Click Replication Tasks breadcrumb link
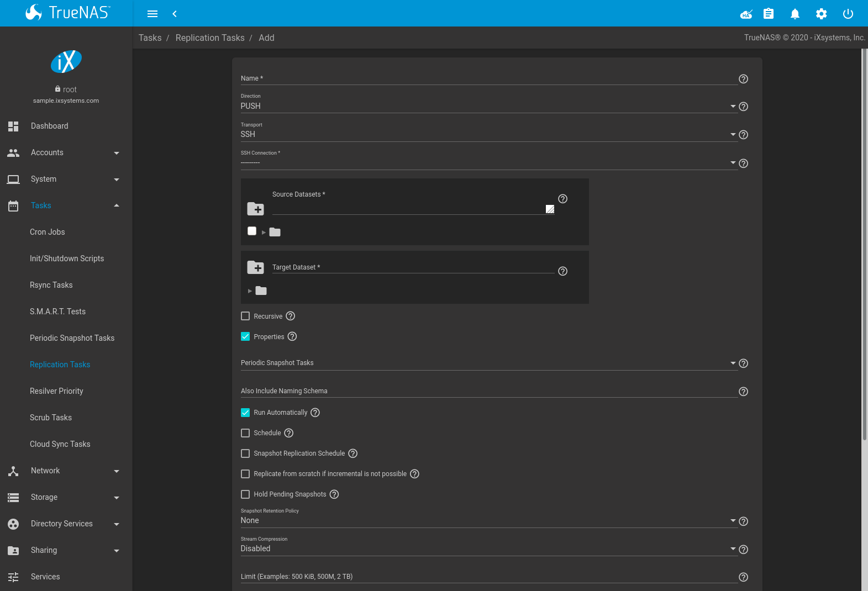This screenshot has width=868, height=591. click(210, 38)
